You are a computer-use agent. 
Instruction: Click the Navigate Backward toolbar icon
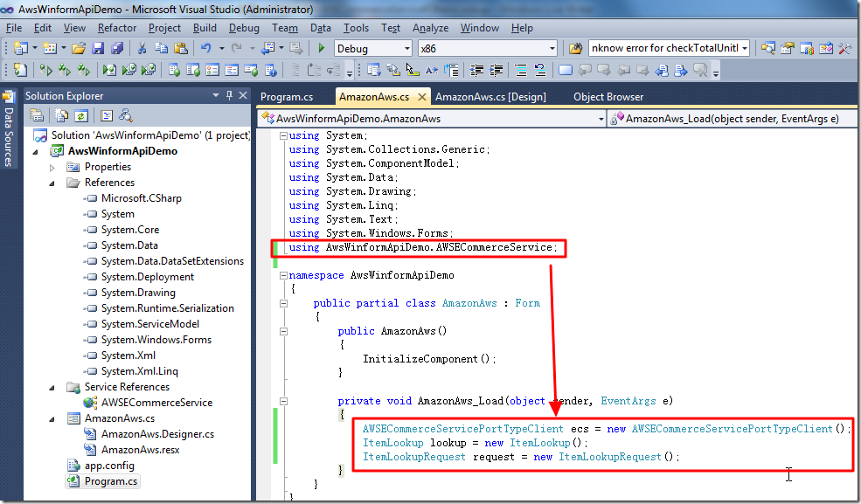(x=267, y=48)
